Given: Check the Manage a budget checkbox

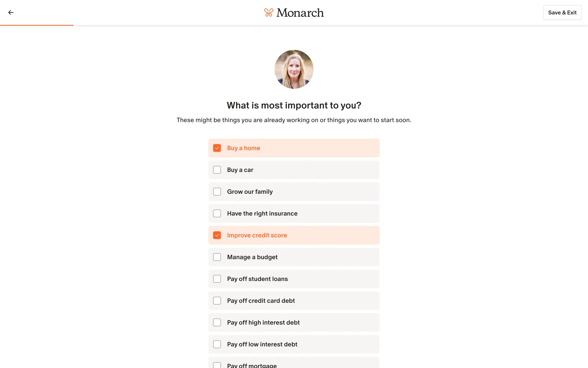Looking at the screenshot, I should click(x=217, y=257).
